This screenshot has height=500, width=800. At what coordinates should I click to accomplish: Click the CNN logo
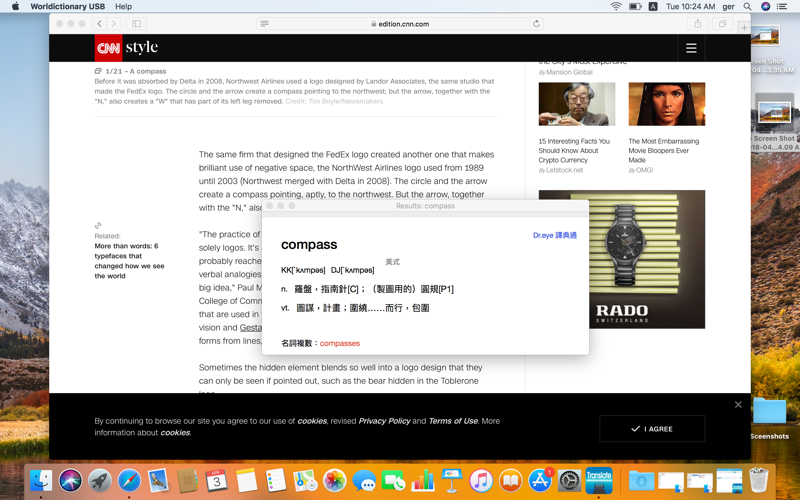coord(108,48)
